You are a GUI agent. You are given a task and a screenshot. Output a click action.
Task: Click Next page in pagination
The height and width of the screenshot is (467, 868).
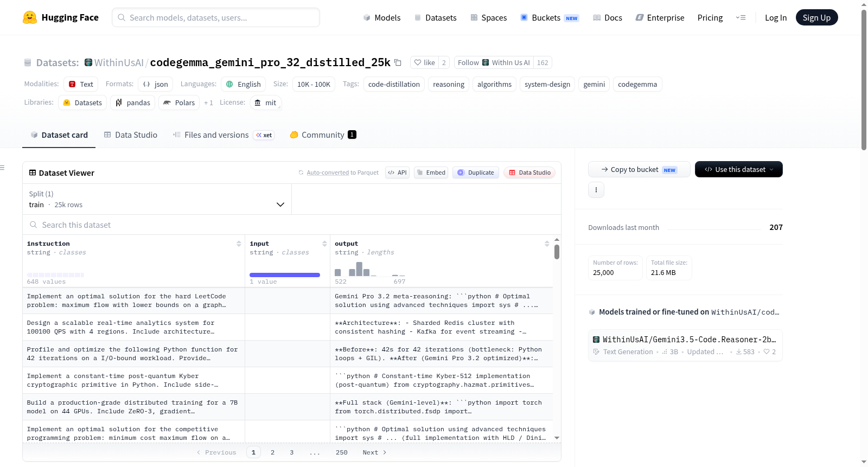(x=374, y=452)
